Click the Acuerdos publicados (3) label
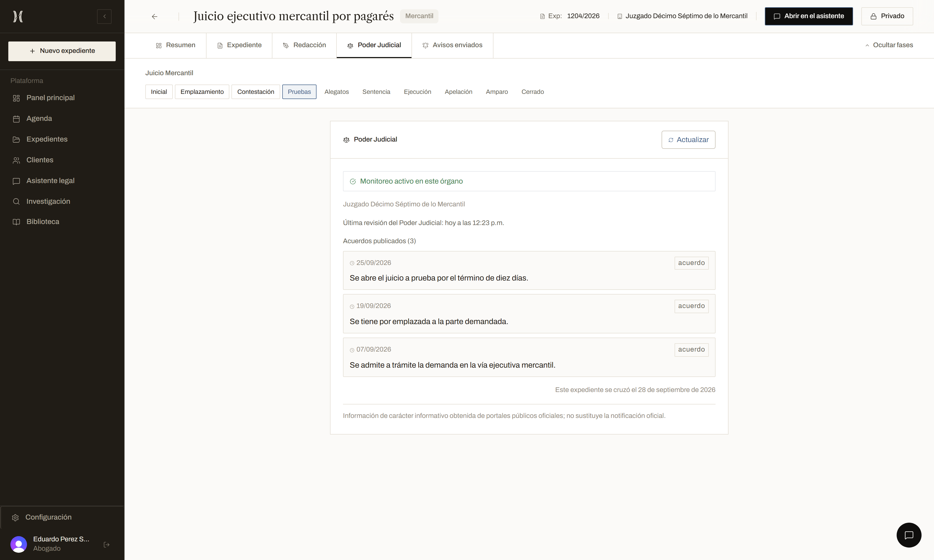The image size is (934, 560). pyautogui.click(x=379, y=241)
